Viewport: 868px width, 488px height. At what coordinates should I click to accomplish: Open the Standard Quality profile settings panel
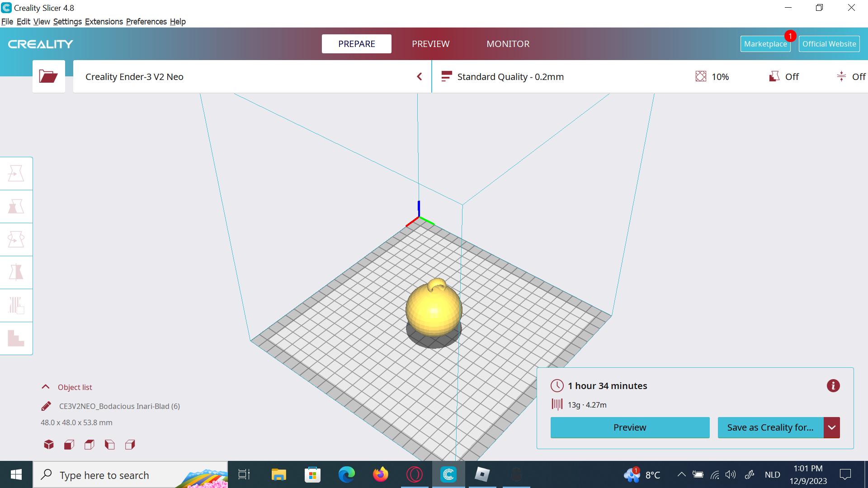pos(511,77)
